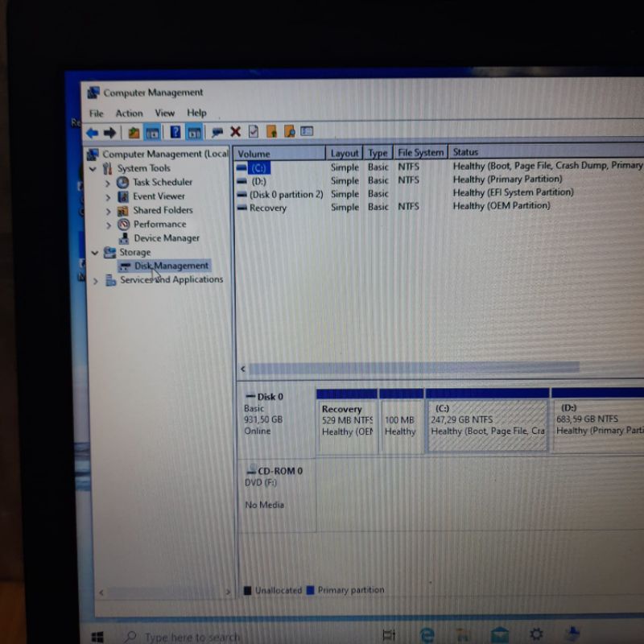Screen dimensions: 644x644
Task: Click the File System column header
Action: (420, 152)
